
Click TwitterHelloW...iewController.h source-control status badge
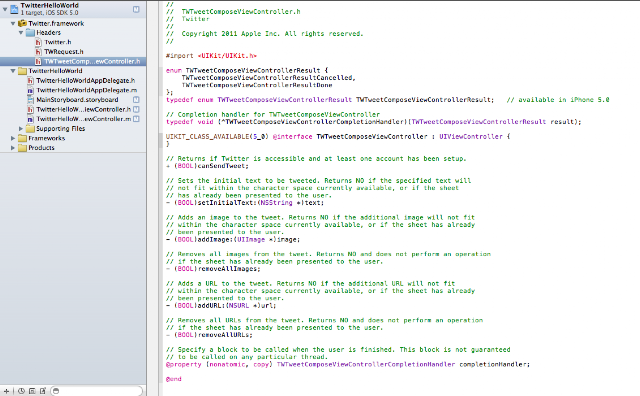click(x=136, y=109)
